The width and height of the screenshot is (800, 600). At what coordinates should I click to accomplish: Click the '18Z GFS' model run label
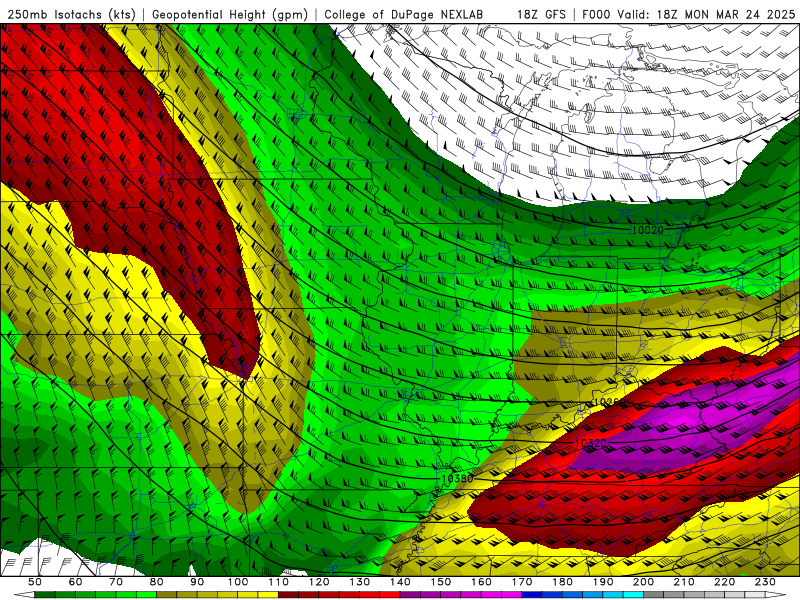point(541,15)
